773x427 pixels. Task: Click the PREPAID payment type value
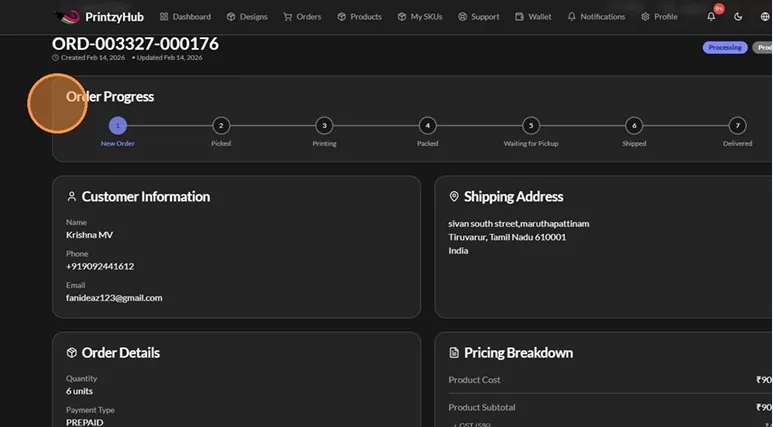click(85, 423)
